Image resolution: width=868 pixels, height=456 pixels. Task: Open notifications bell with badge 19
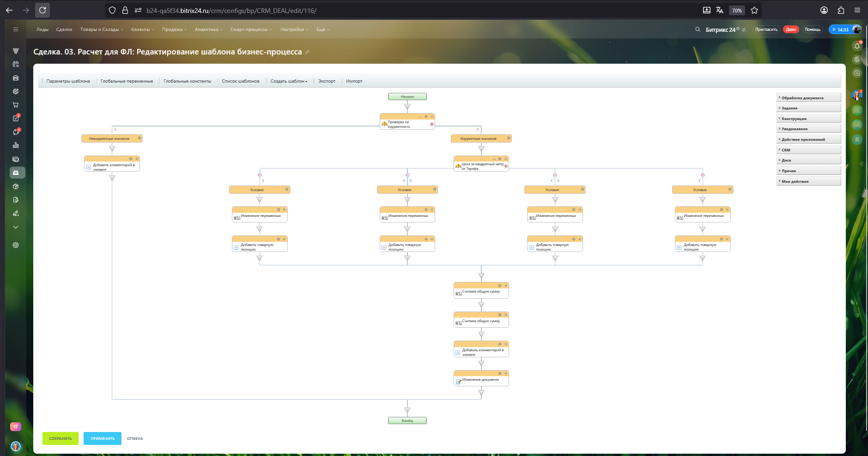point(857,46)
